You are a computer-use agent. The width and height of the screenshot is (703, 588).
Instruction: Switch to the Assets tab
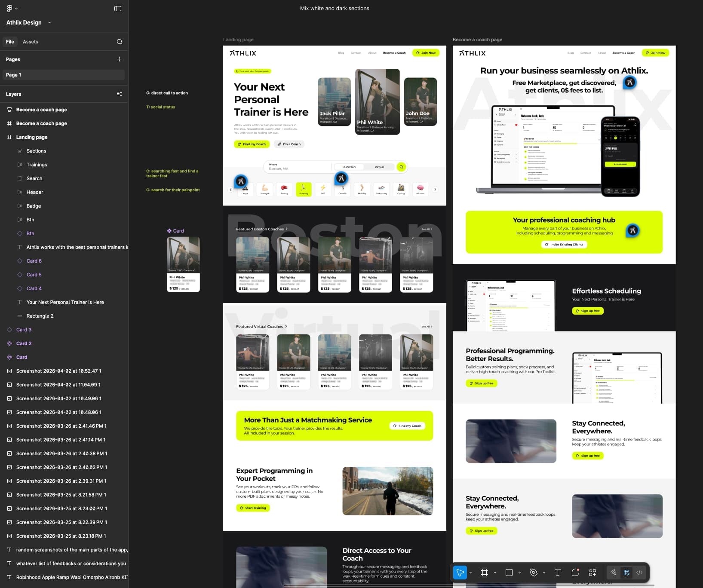31,42
